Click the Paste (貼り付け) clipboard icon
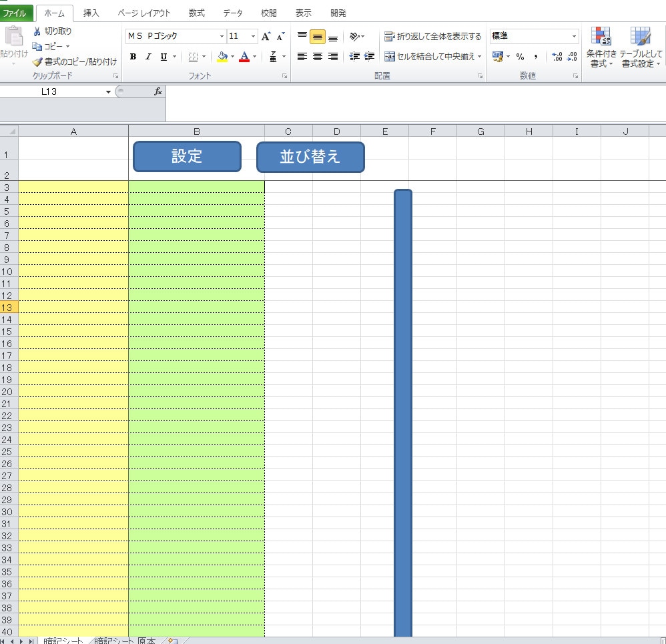The height and width of the screenshot is (644, 666). [x=14, y=37]
